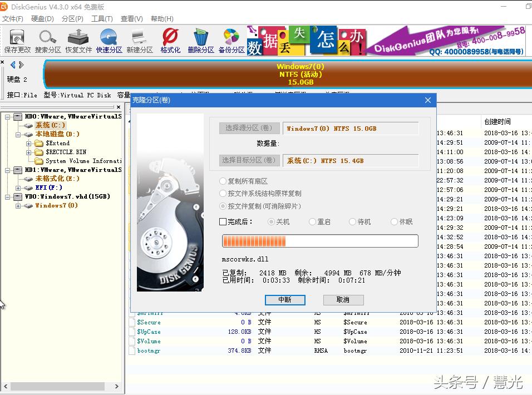
Task: Expand the Windows7(0) partition node
Action: click(18, 206)
